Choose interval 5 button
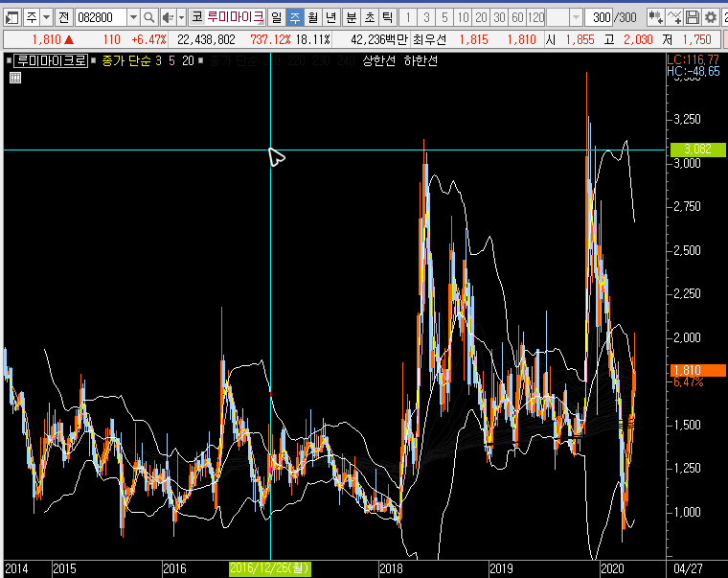 [x=444, y=17]
